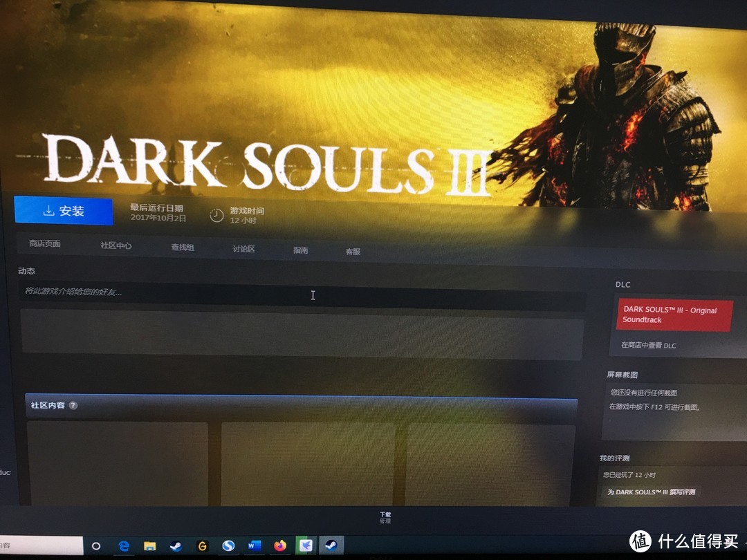
Task: Click the clock icon beside 游戏时间
Action: (x=216, y=215)
